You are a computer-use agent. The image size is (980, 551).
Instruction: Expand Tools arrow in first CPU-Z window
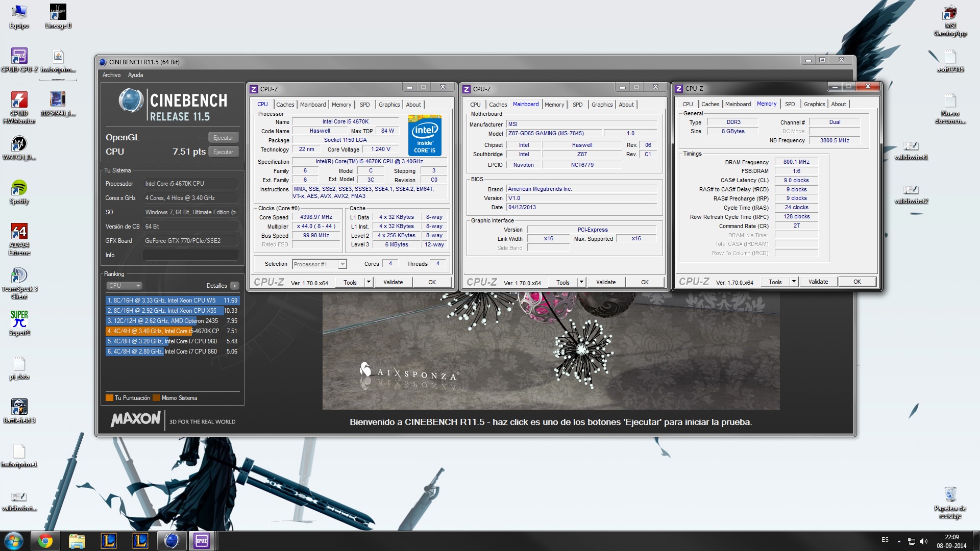(x=369, y=282)
